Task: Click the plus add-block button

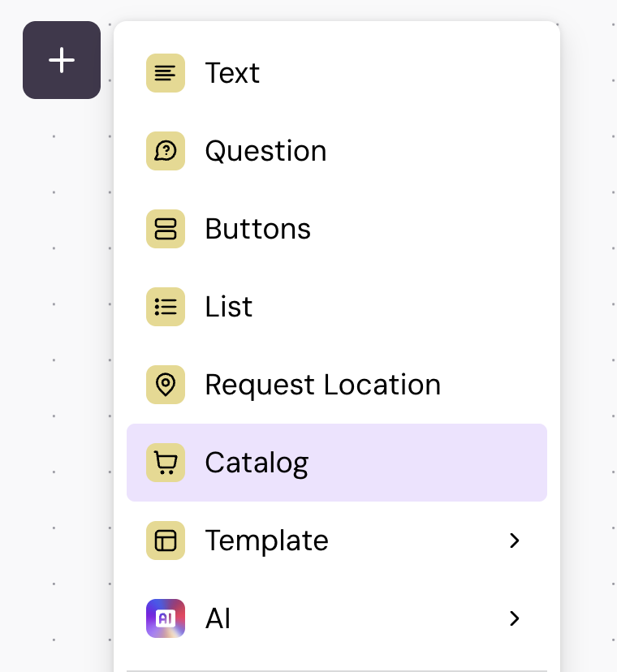Action: (62, 60)
